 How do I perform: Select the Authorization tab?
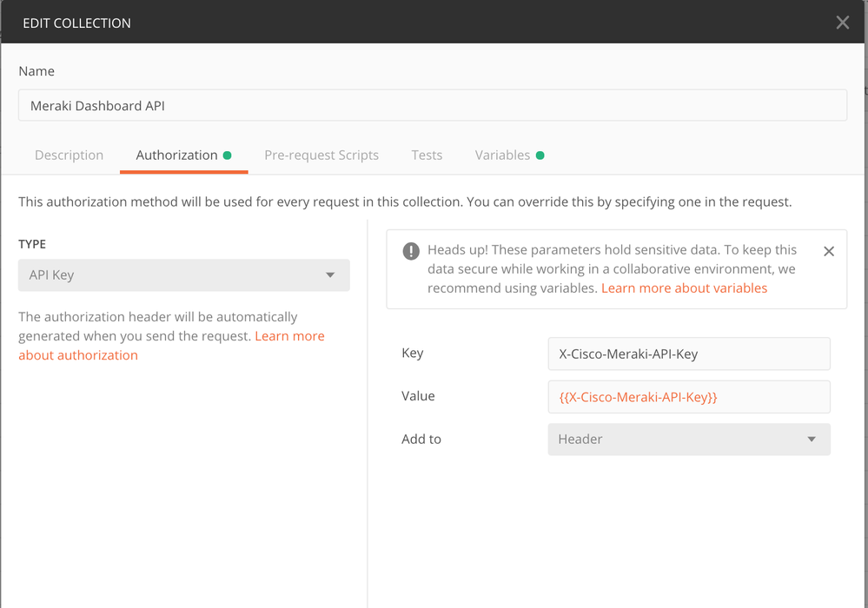[x=183, y=155]
